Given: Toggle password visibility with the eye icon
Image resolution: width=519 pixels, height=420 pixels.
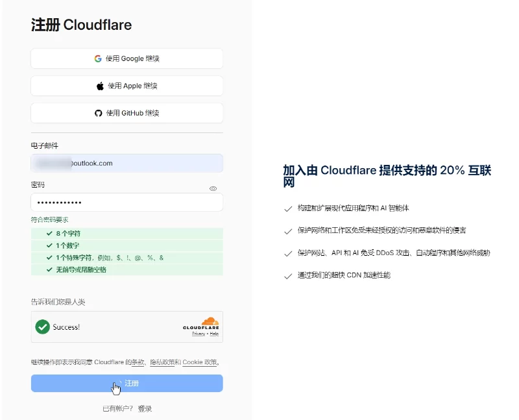Looking at the screenshot, I should click(x=213, y=188).
